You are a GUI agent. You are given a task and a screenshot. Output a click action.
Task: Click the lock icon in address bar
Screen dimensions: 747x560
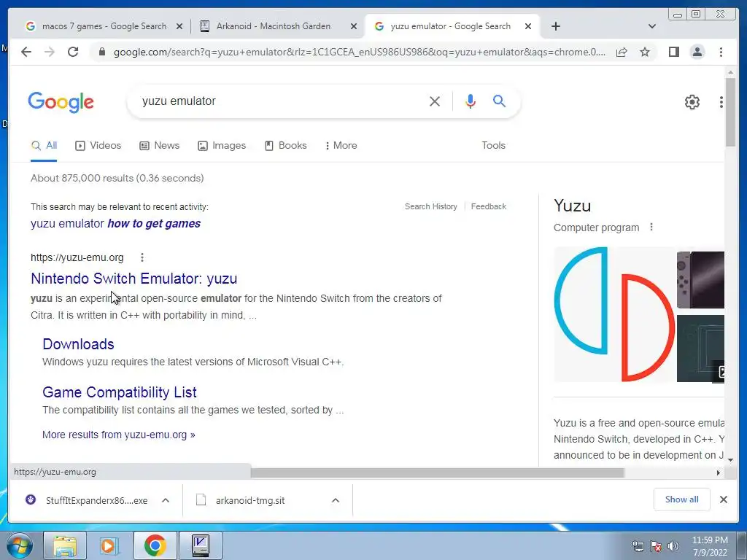point(101,52)
